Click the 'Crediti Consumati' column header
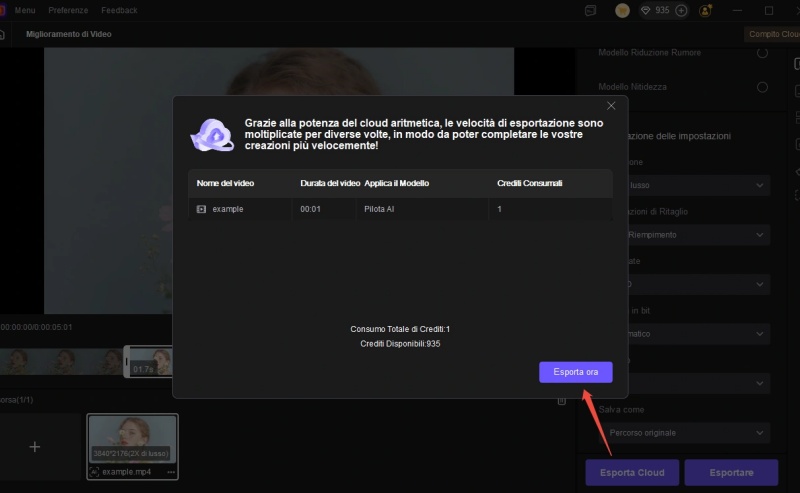 coord(530,183)
